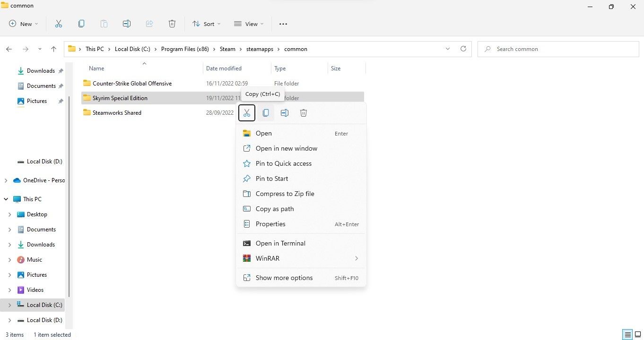Click Delete trash icon in top toolbar
The height and width of the screenshot is (340, 644).
(172, 24)
